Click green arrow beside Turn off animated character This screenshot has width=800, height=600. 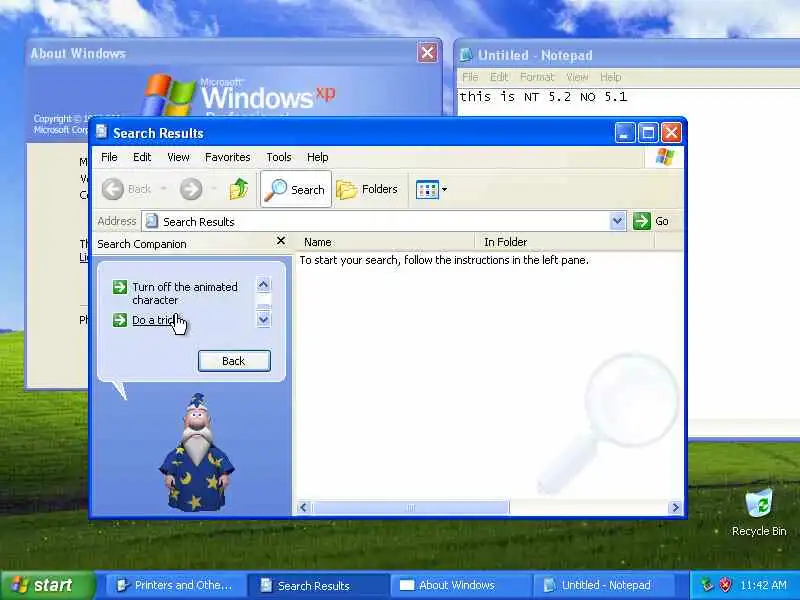click(120, 287)
